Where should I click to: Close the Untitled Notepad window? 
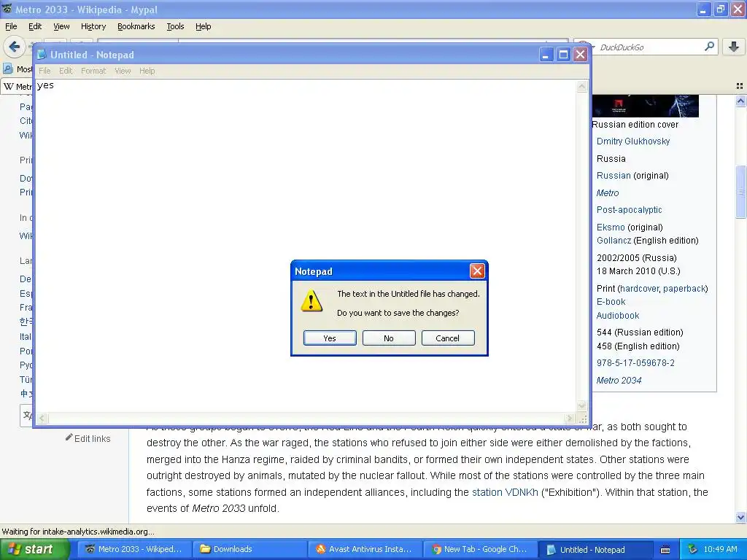point(580,54)
